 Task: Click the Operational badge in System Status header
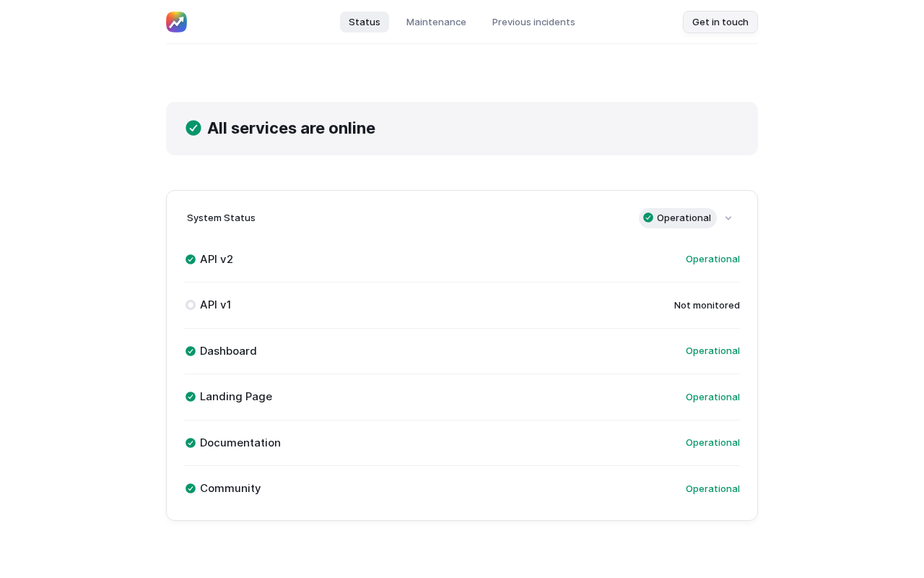[677, 218]
